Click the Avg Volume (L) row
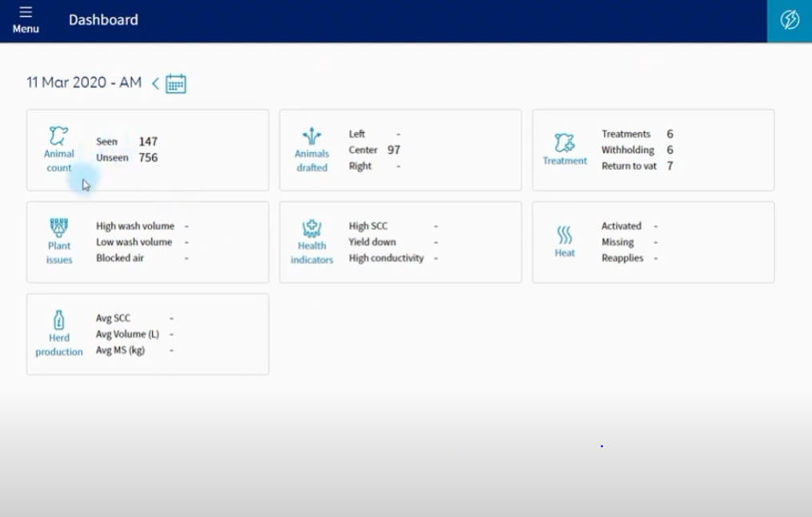 (x=135, y=334)
